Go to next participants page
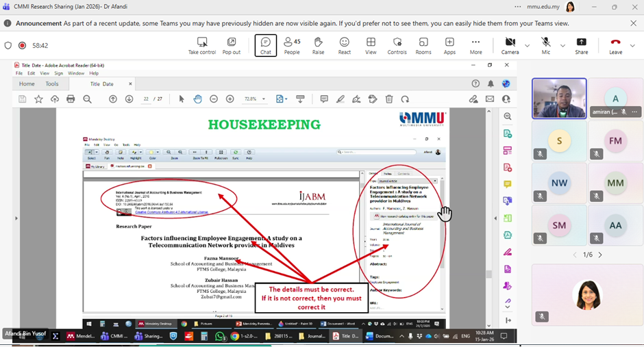Viewport: 644px width, 347px height. click(x=600, y=255)
